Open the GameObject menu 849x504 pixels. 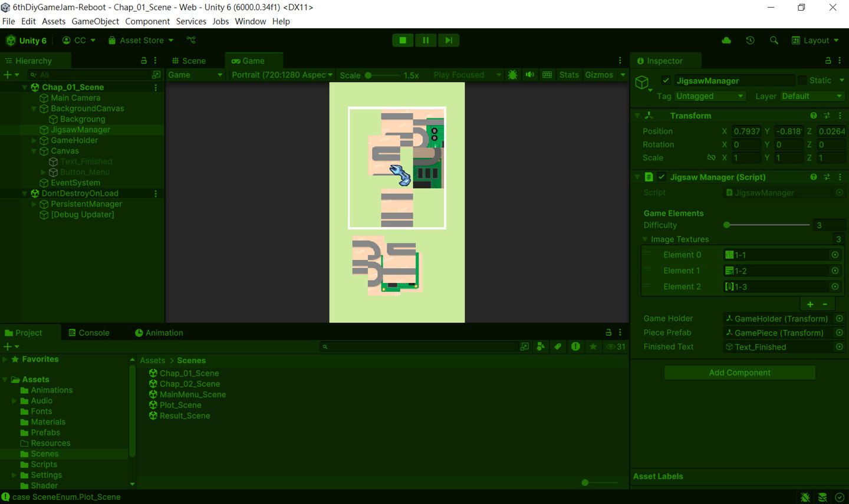[95, 21]
